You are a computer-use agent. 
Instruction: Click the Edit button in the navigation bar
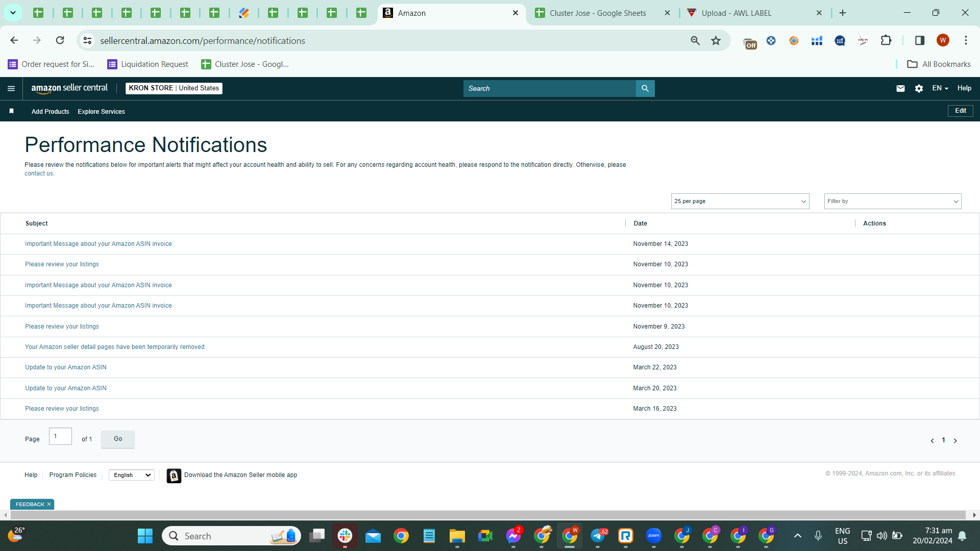point(961,111)
